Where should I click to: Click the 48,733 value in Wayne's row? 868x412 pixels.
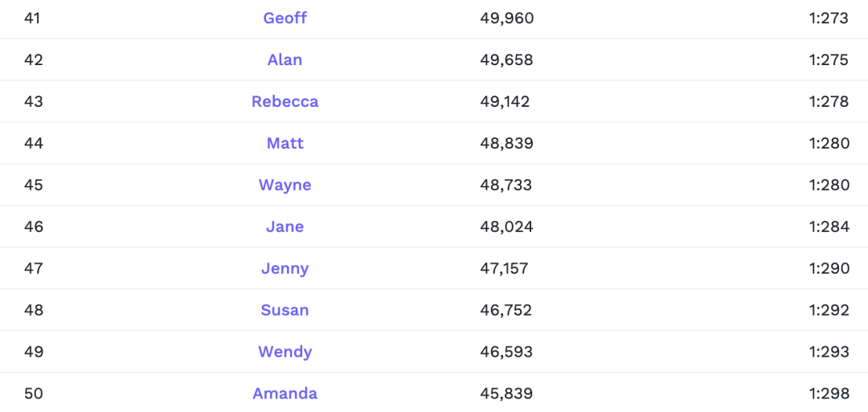(x=506, y=185)
